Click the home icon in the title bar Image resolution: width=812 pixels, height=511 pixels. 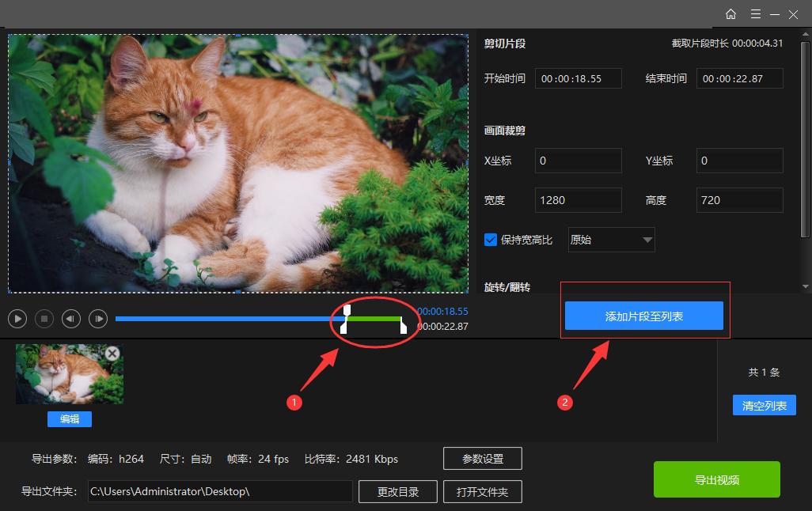(730, 13)
